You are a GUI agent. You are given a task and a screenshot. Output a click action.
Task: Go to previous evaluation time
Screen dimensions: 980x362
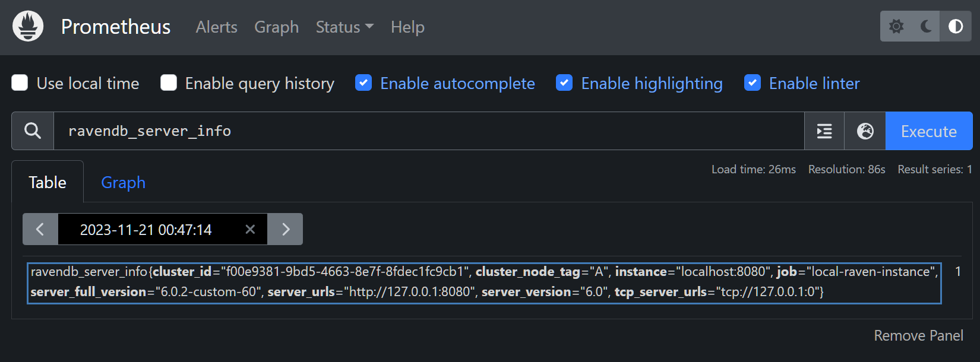(x=40, y=229)
